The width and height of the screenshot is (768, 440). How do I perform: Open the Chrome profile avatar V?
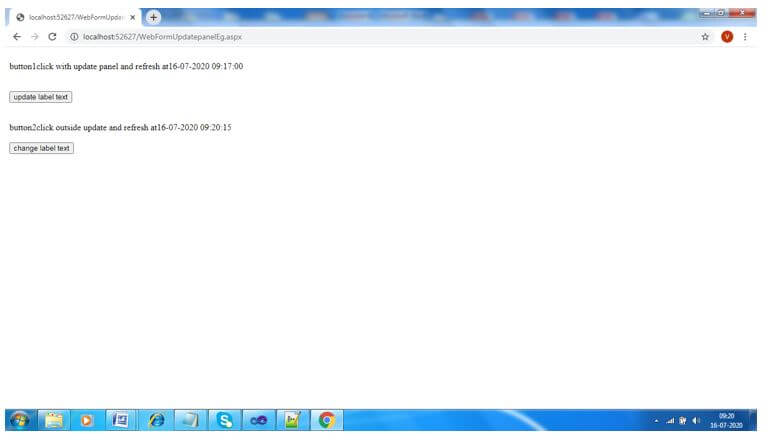coord(727,37)
